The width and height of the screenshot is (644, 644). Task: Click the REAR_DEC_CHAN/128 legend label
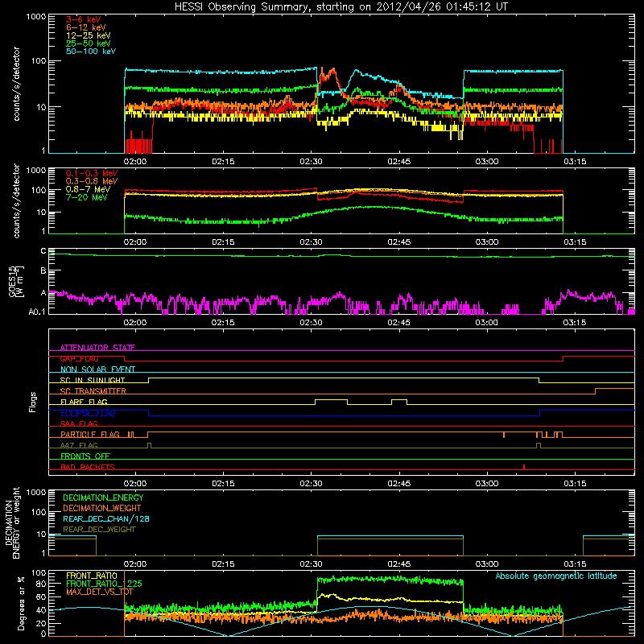click(x=106, y=519)
